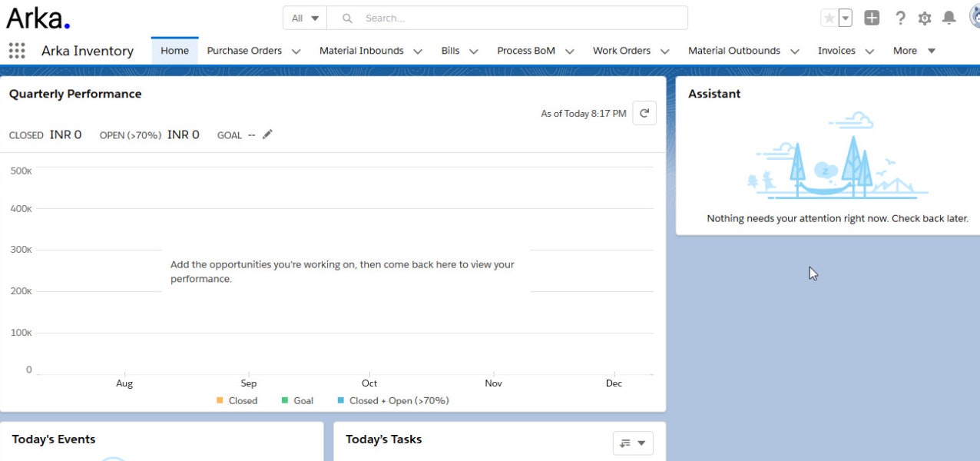Open the Material Outbounds tab
Screen dimensions: 980x461
click(734, 51)
